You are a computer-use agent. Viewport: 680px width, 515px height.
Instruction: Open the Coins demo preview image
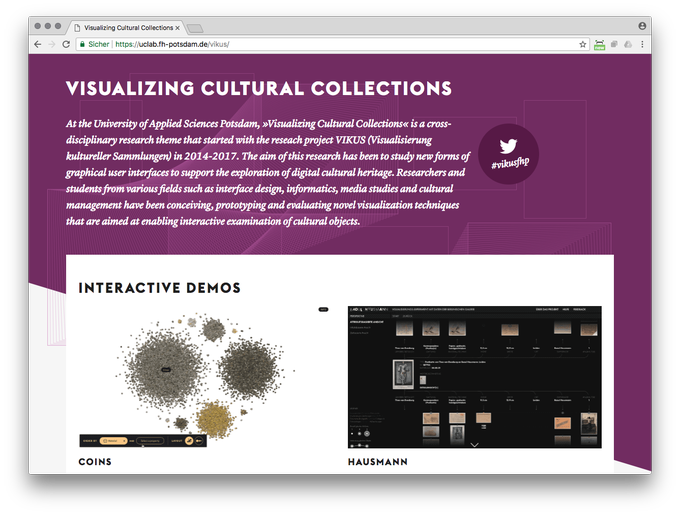(x=204, y=376)
